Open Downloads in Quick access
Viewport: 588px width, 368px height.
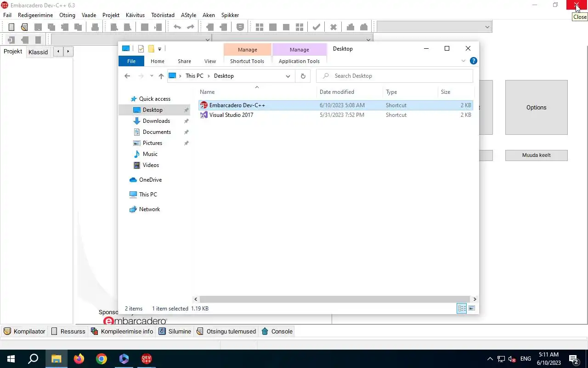(156, 121)
